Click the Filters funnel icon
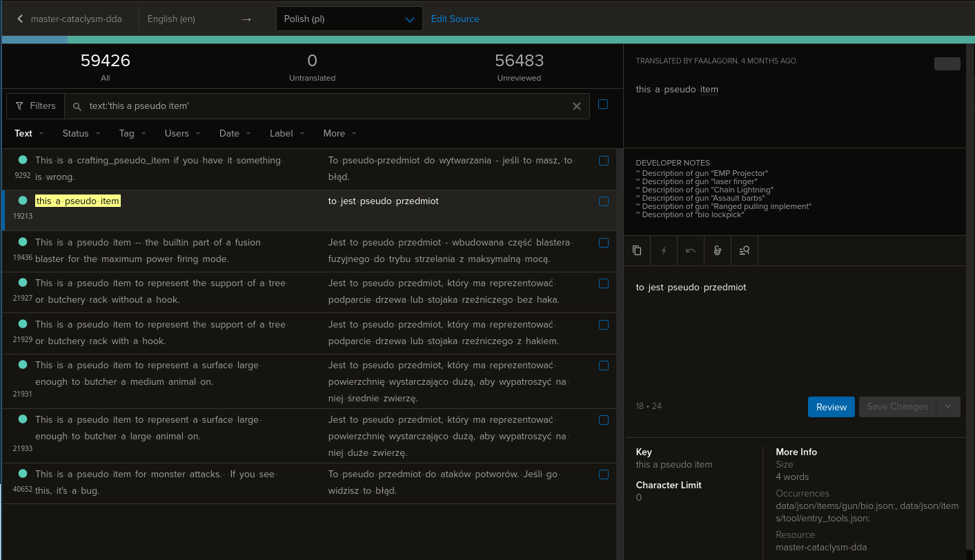Image resolution: width=975 pixels, height=560 pixels. pos(35,106)
